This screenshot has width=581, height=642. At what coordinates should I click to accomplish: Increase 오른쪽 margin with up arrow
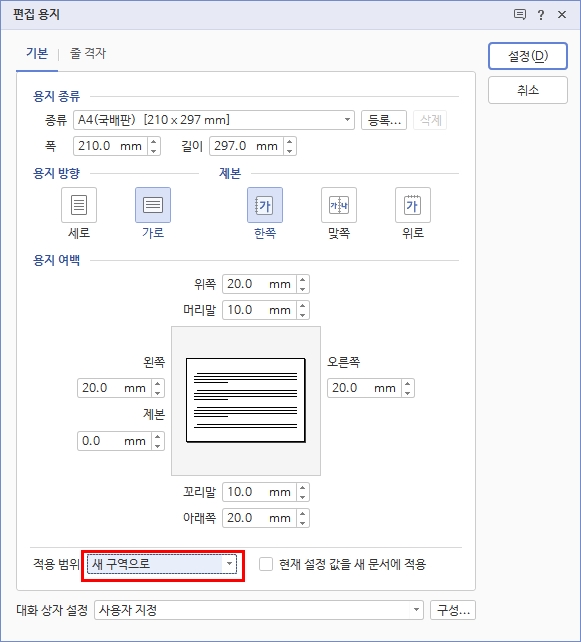coord(407,384)
